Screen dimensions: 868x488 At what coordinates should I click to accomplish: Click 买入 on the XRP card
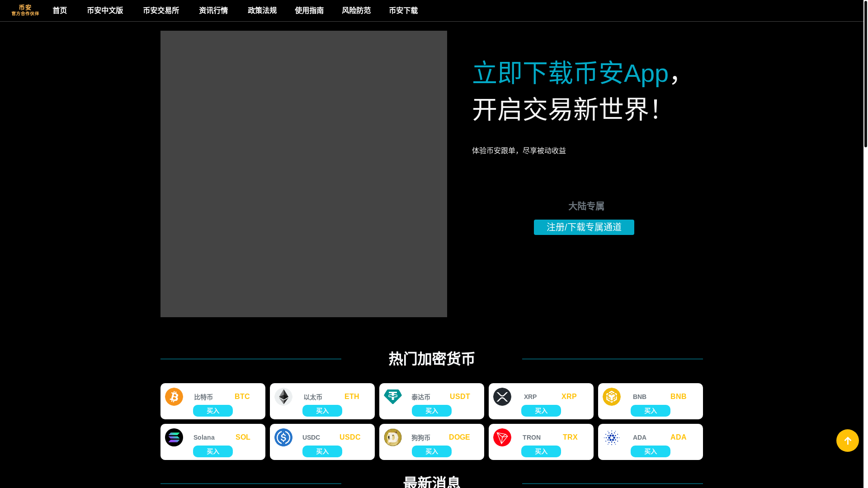coord(541,411)
